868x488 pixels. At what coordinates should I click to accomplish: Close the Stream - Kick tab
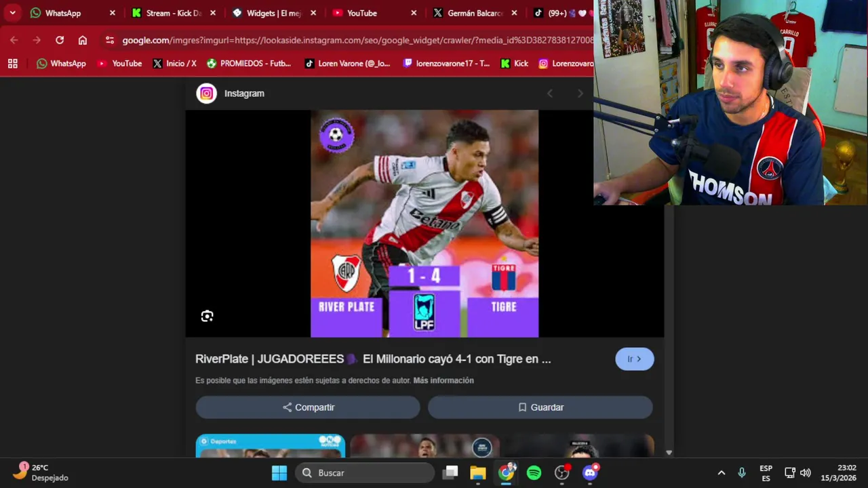[x=213, y=13]
